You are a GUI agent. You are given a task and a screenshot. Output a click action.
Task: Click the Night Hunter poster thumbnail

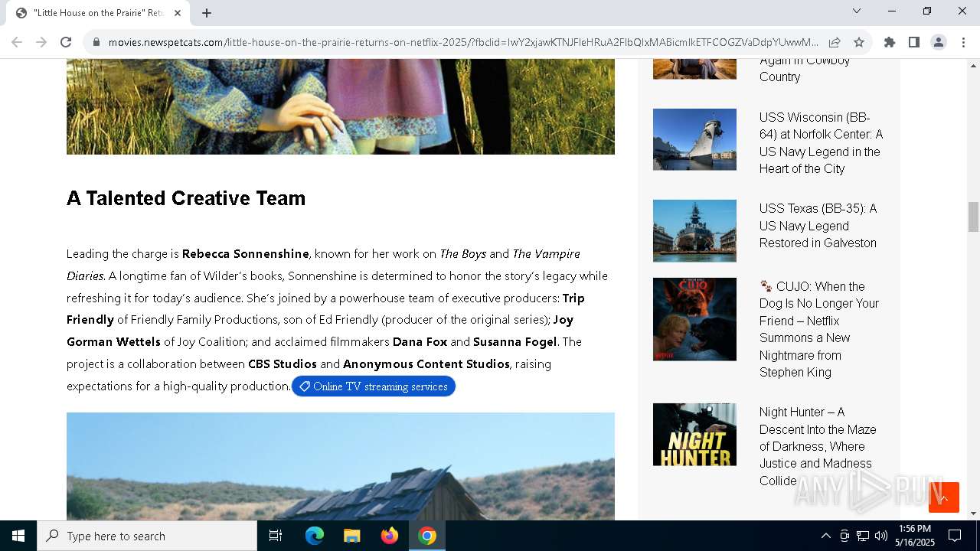coord(694,435)
